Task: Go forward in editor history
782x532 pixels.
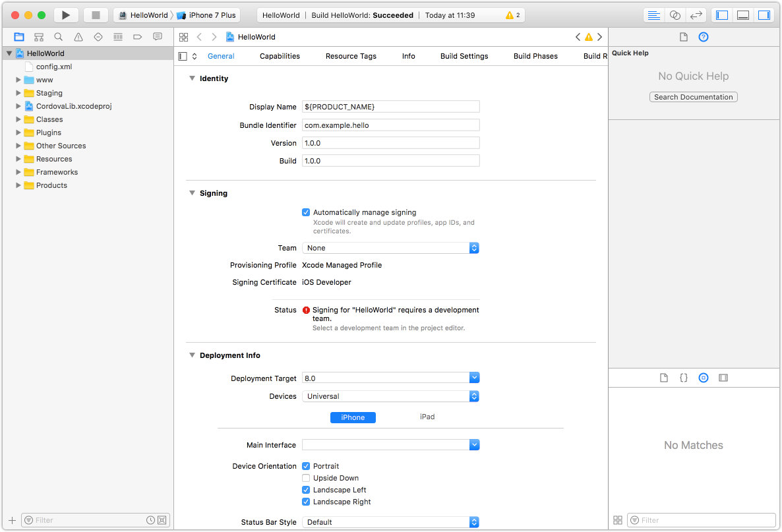Action: point(214,37)
